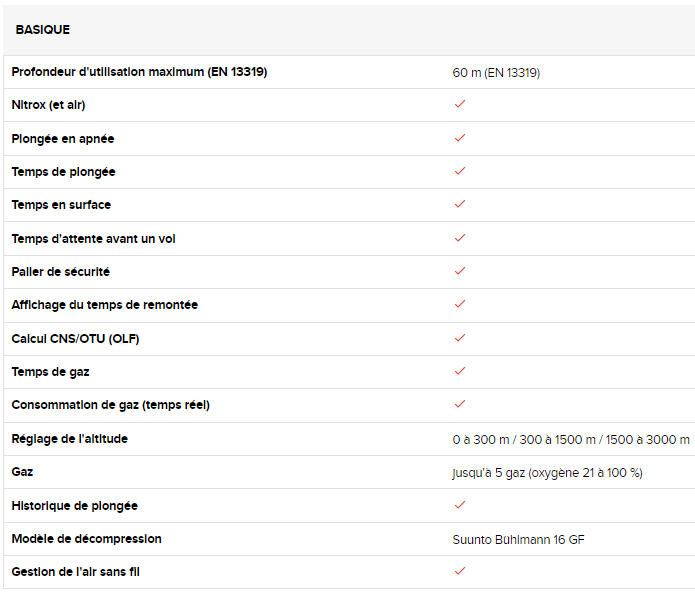Click checkmark for Affichage du temps de remontée
Screen dimensions: 695x594
pos(460,304)
